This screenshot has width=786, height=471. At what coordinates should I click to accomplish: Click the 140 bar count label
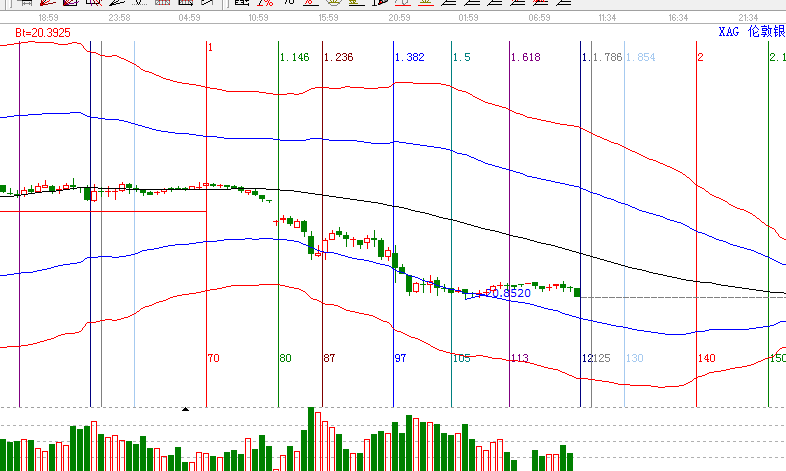[x=707, y=358]
